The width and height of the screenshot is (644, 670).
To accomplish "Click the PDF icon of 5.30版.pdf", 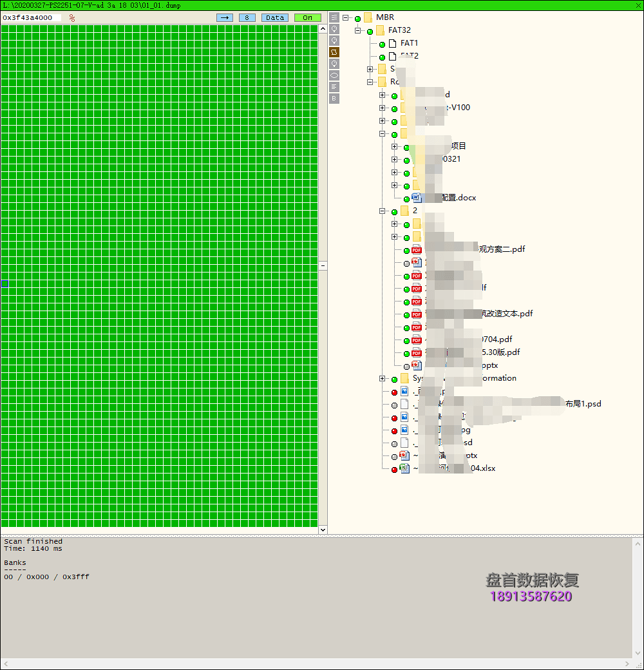I will click(x=417, y=352).
